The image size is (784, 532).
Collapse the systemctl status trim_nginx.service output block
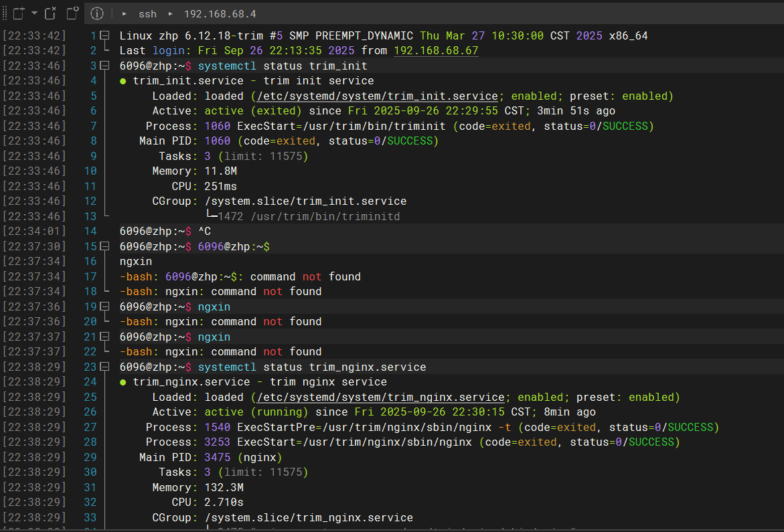(104, 367)
